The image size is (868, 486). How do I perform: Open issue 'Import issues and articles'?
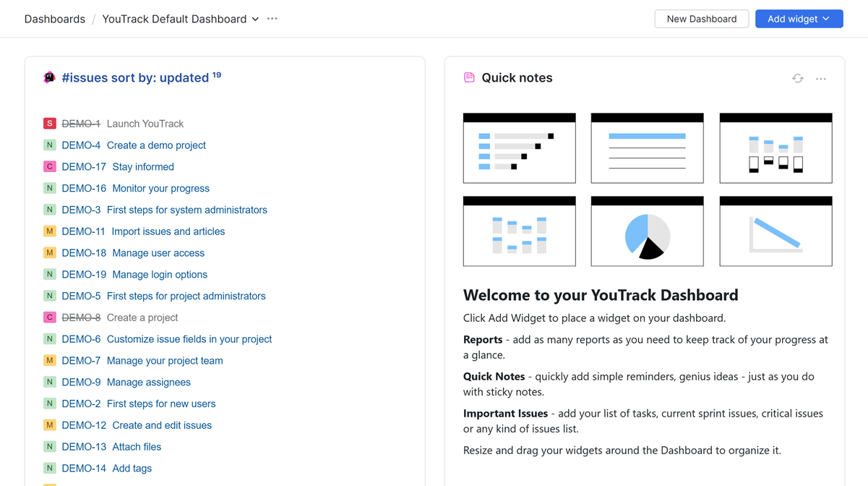pyautogui.click(x=168, y=231)
